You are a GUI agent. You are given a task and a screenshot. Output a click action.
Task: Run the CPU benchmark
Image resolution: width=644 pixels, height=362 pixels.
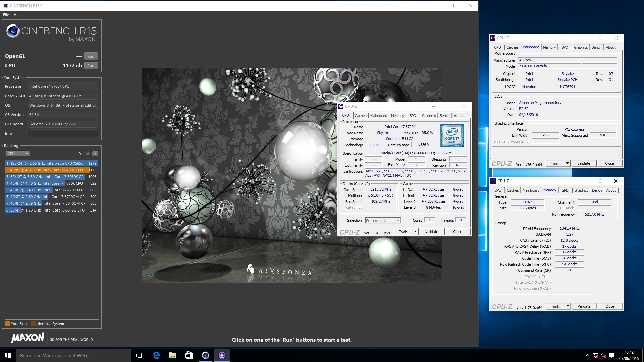[x=91, y=66]
